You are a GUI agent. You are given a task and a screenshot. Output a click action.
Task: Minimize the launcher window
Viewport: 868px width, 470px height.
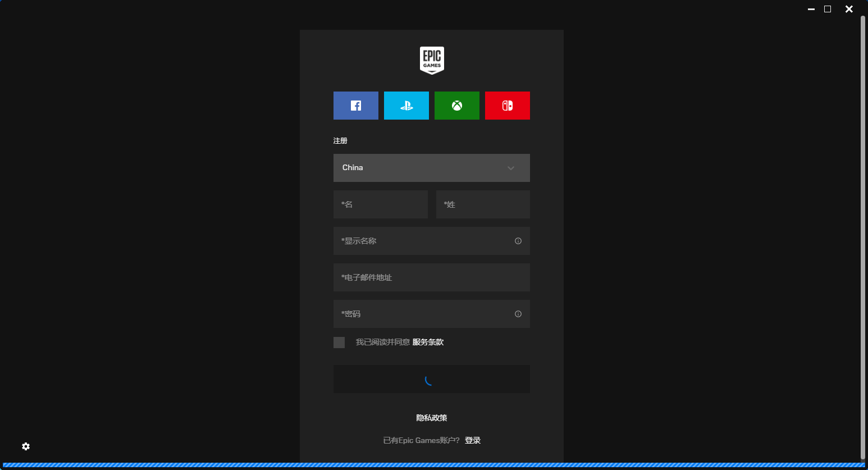(811, 9)
